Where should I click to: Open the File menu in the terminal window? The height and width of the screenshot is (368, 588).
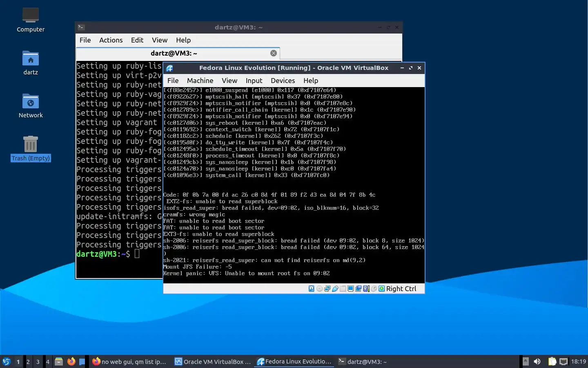pyautogui.click(x=85, y=40)
